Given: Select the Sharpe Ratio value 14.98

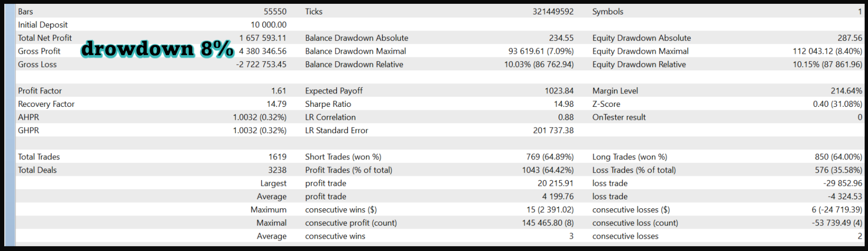Looking at the screenshot, I should pos(563,104).
